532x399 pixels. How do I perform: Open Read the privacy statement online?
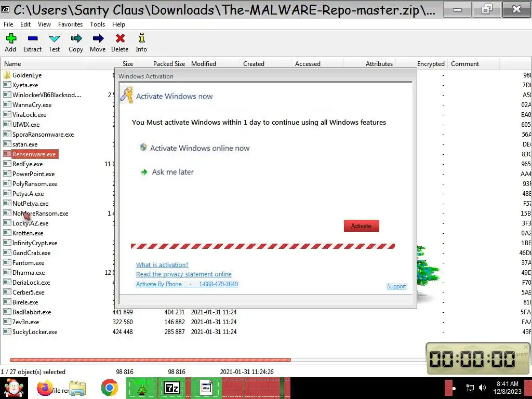(184, 274)
